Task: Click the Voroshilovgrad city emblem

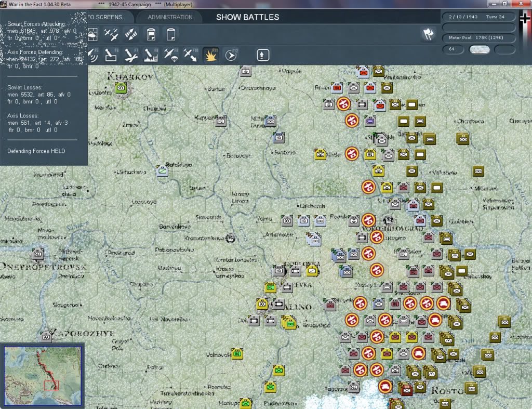Action: (x=388, y=220)
